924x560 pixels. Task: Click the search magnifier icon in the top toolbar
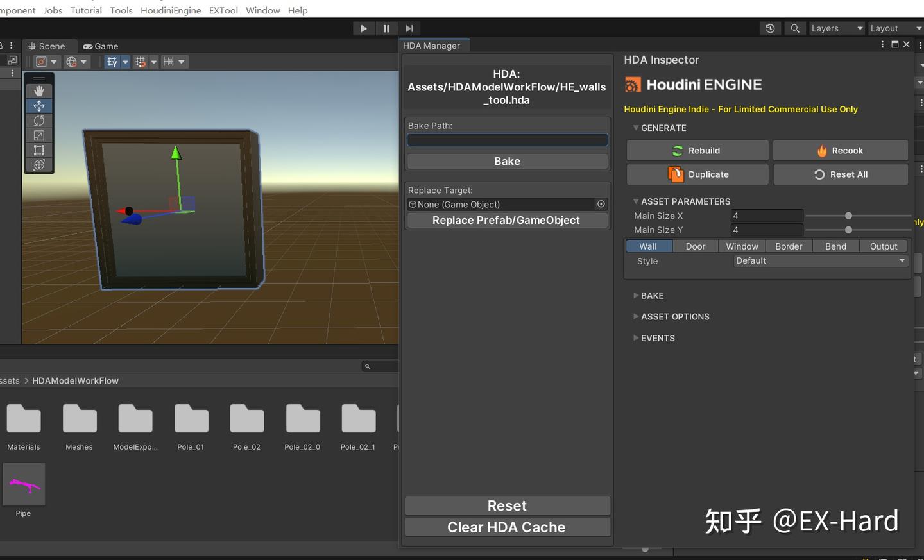pos(795,28)
